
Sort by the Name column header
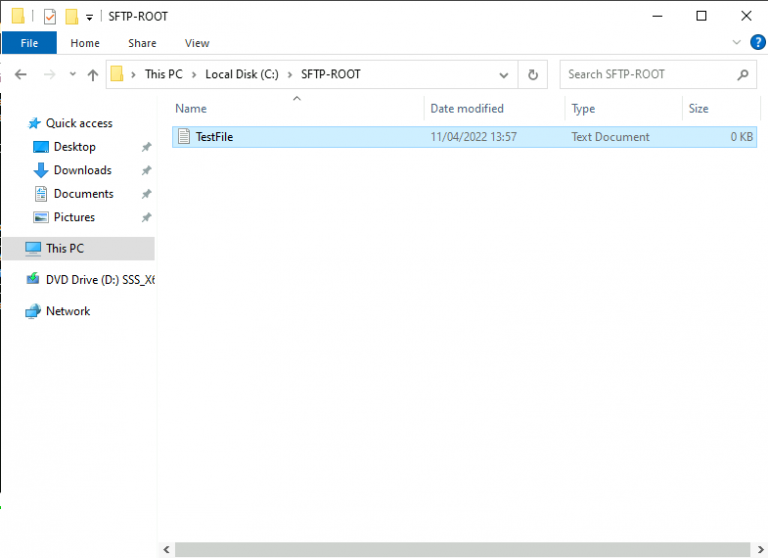coord(297,108)
